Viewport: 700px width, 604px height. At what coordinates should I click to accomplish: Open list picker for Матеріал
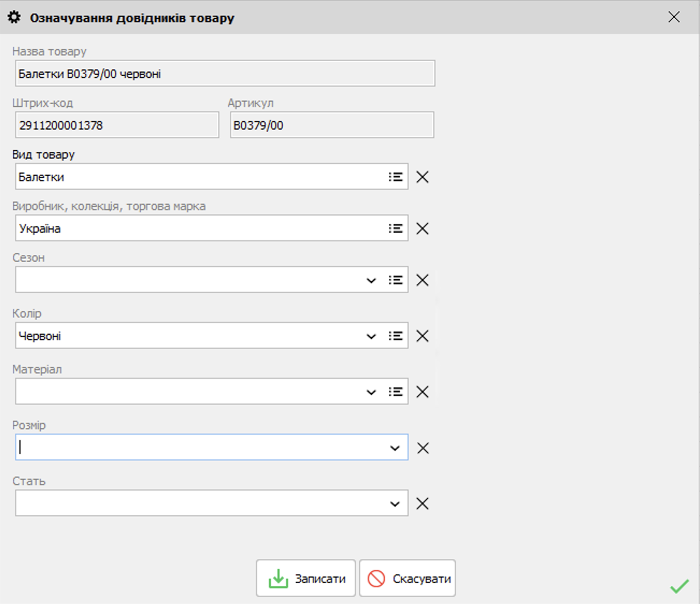pyautogui.click(x=396, y=392)
